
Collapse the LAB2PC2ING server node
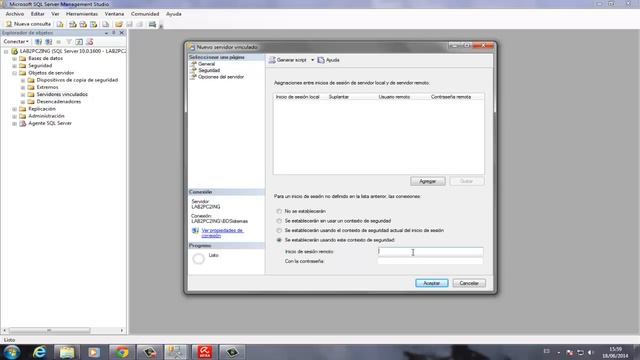click(6, 51)
